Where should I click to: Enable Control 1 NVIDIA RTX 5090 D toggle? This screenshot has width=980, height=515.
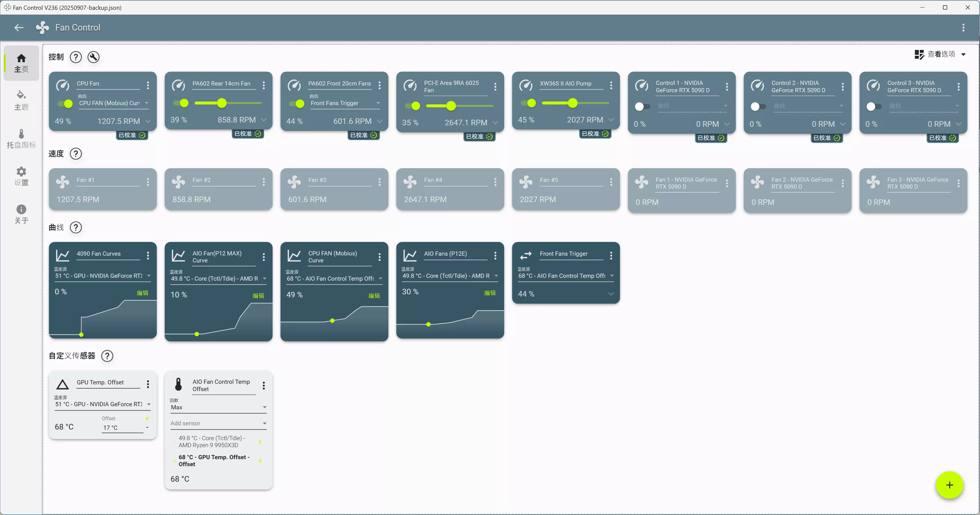coord(642,107)
